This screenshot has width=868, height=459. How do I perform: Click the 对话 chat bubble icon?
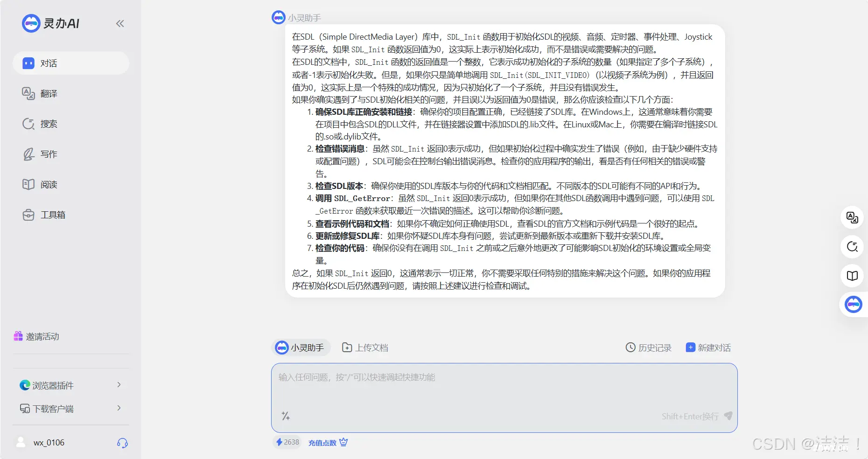(x=28, y=63)
